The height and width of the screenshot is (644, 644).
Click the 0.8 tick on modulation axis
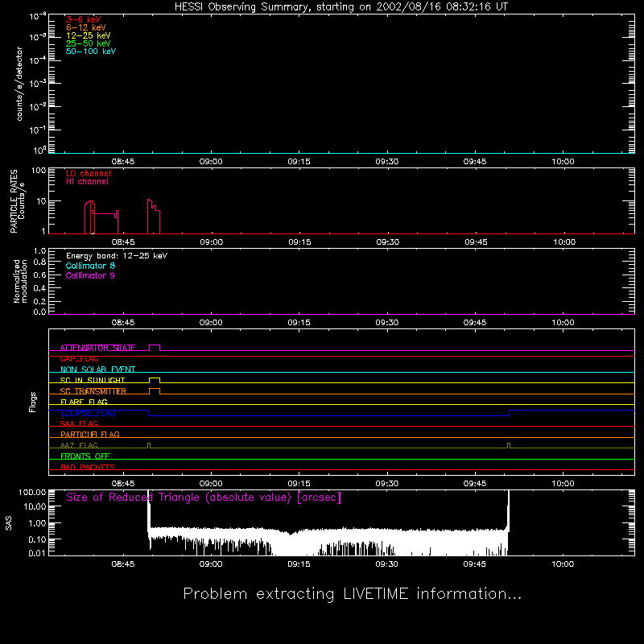[x=39, y=262]
